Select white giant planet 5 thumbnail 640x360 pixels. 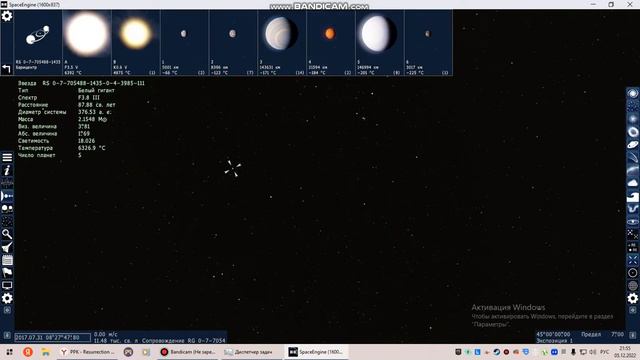pyautogui.click(x=380, y=43)
